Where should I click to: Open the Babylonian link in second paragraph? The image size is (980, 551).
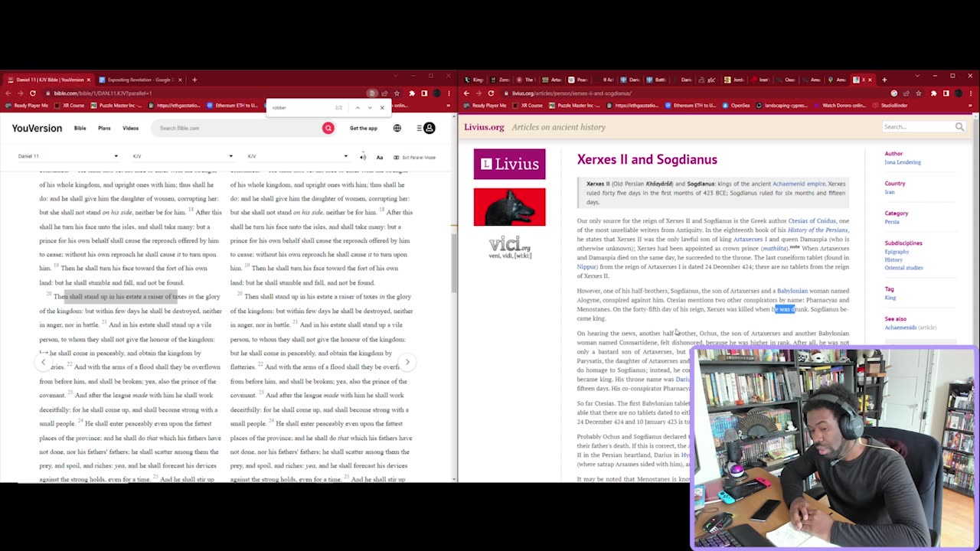coord(792,291)
